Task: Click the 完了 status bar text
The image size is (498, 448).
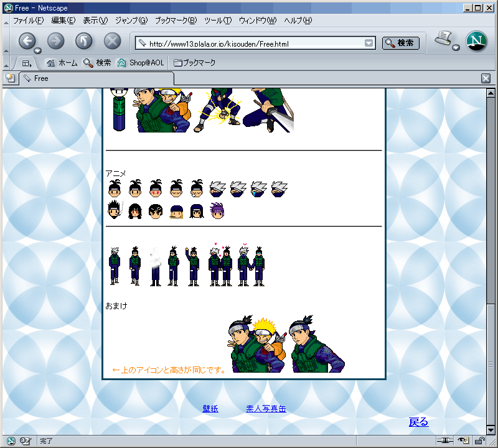Action: pyautogui.click(x=46, y=441)
